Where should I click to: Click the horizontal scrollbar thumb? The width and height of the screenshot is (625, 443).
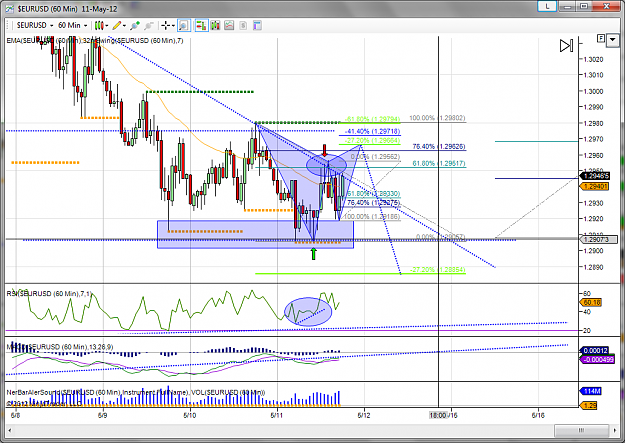point(582,430)
